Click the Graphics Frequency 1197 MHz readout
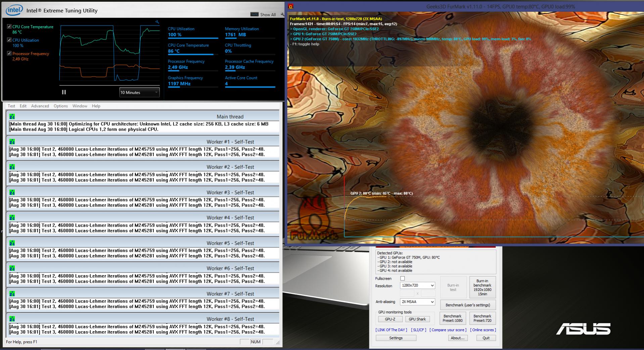This screenshot has width=644, height=350. pyautogui.click(x=193, y=81)
